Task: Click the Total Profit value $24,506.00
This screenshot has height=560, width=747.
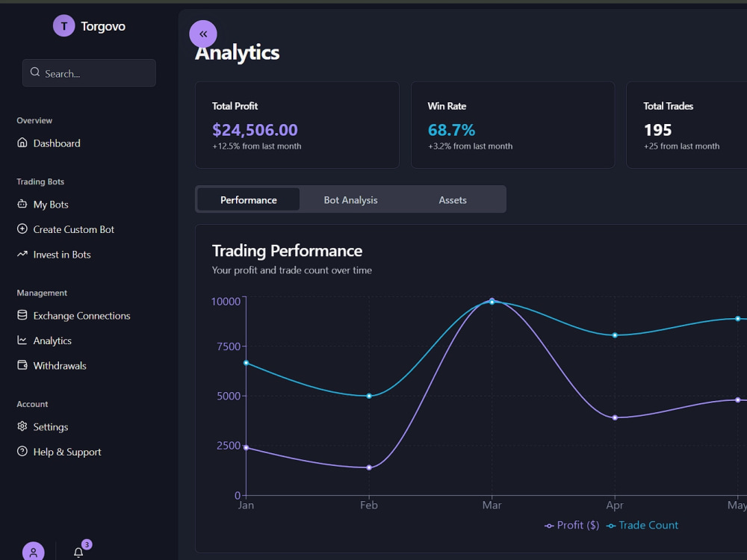Action: pos(255,129)
